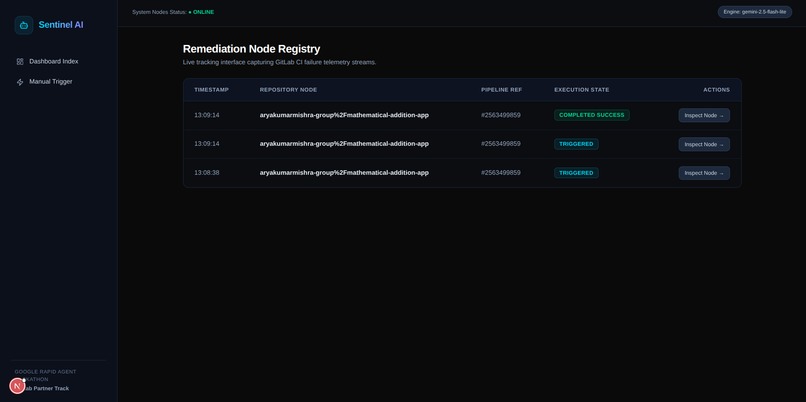Click the Engine gemini-2.5-flash-lite badge
806x402 pixels.
pos(755,12)
